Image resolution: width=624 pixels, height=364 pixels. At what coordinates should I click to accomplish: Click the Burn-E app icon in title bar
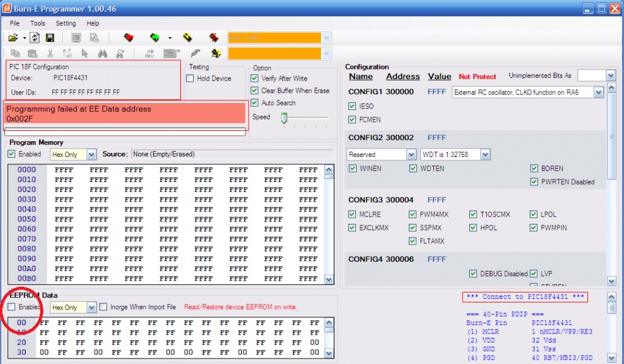tap(7, 8)
